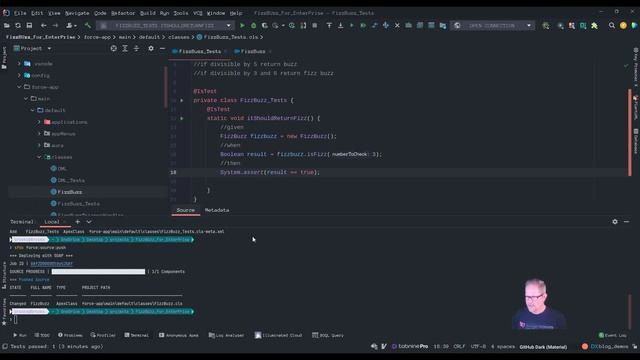Viewport: 640px width, 360px height.
Task: Click Collapse All in Project panel header
Action: pyautogui.click(x=136, y=48)
